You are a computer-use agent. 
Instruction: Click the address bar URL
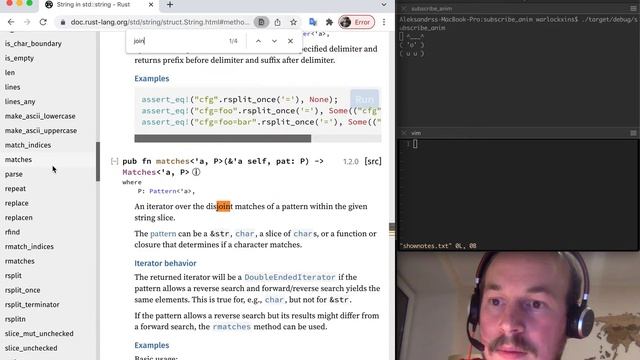click(x=159, y=22)
